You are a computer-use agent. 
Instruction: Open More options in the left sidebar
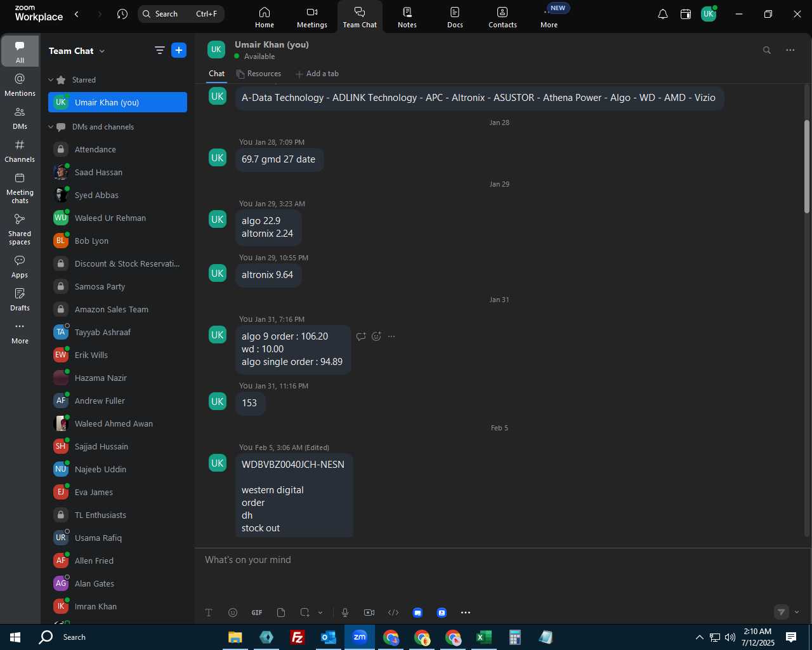(20, 333)
